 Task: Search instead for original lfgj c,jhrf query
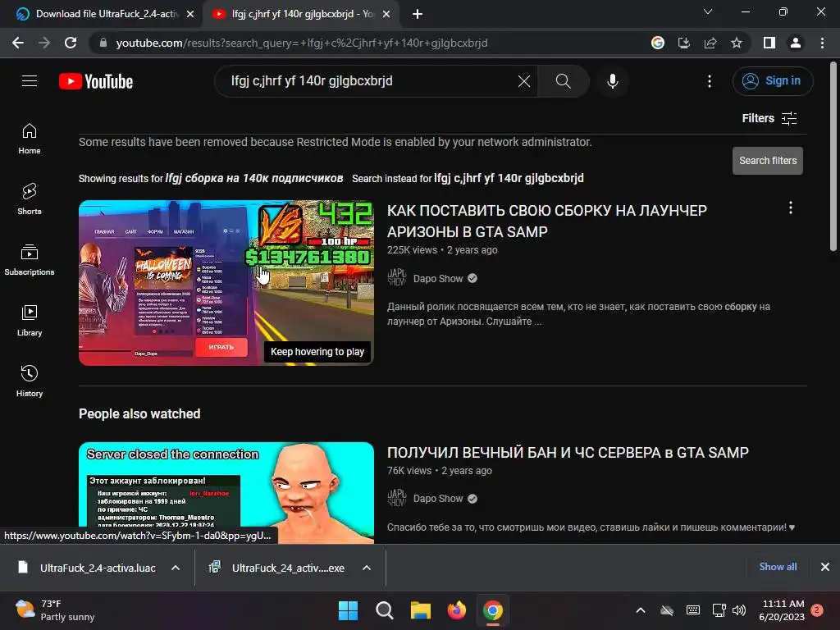(509, 178)
